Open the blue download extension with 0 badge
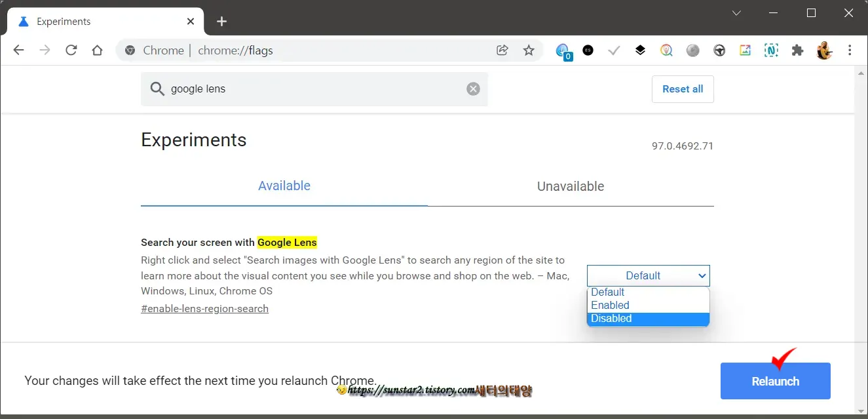 pyautogui.click(x=563, y=51)
